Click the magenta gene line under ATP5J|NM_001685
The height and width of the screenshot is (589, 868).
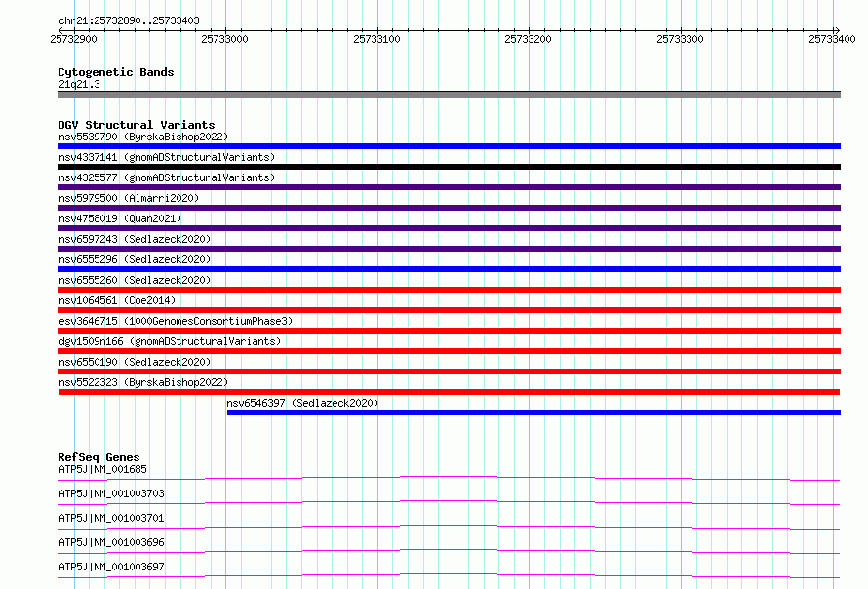click(449, 478)
